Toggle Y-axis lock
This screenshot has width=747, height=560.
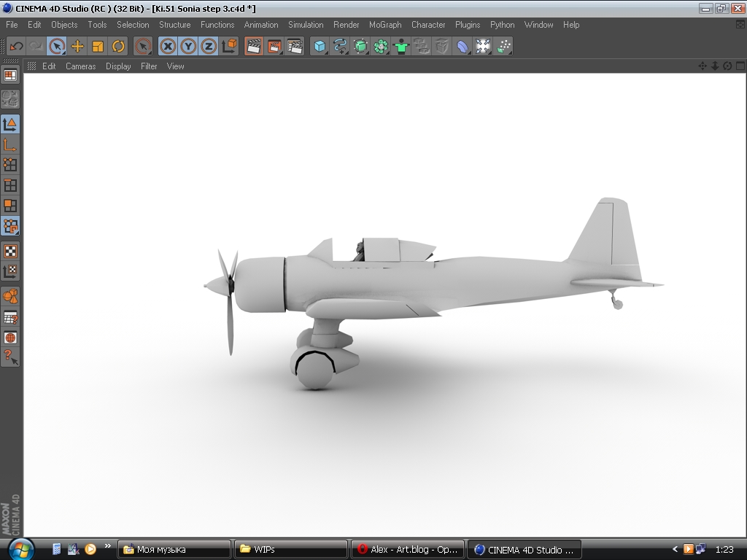point(189,46)
